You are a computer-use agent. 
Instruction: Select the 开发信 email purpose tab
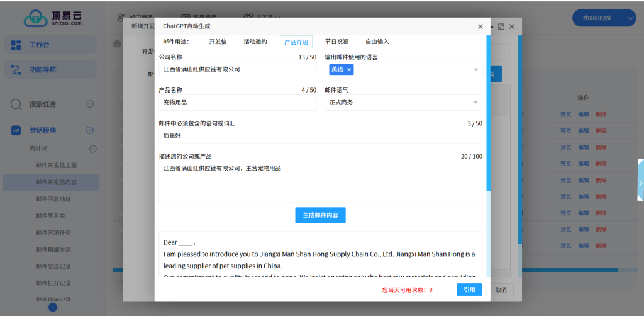(218, 42)
